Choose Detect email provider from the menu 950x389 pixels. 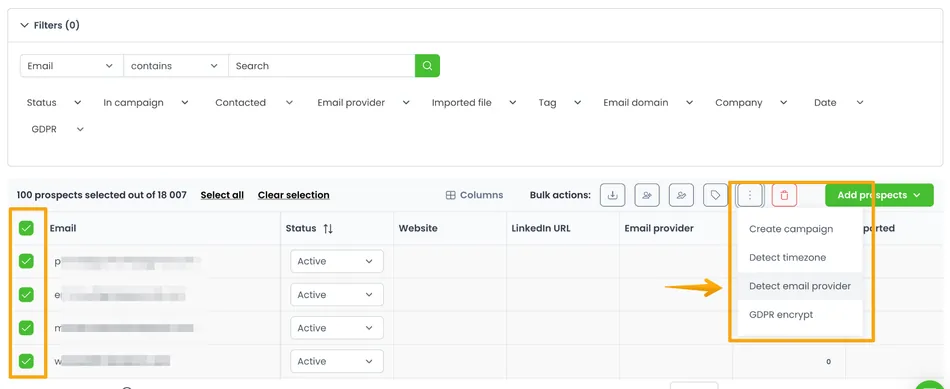(x=800, y=286)
